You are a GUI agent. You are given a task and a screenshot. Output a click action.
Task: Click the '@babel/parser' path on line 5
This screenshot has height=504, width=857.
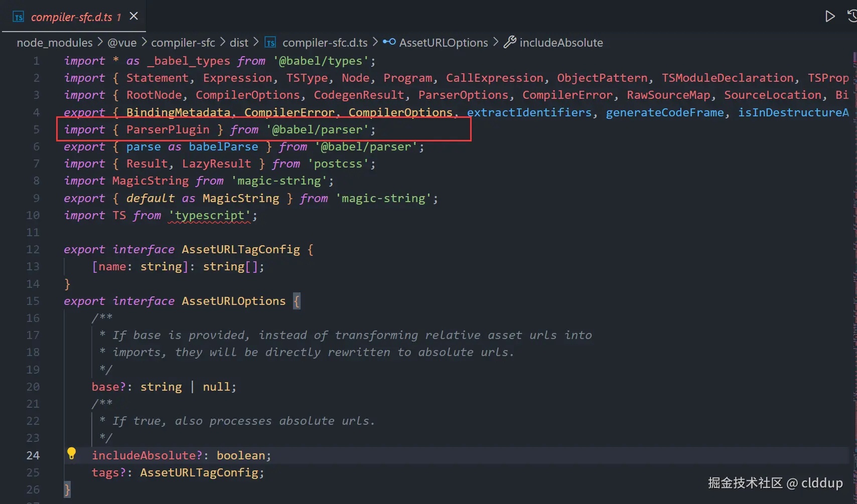[317, 129]
